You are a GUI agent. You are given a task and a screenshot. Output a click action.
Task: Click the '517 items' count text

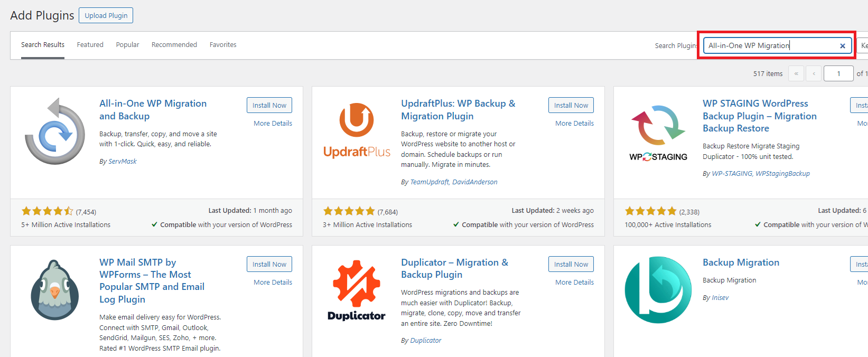point(768,74)
